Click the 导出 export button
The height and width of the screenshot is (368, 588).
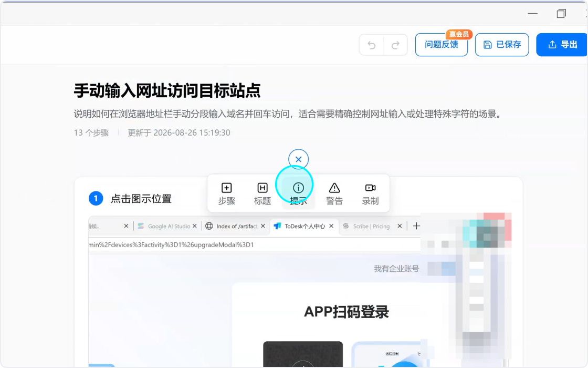point(562,45)
